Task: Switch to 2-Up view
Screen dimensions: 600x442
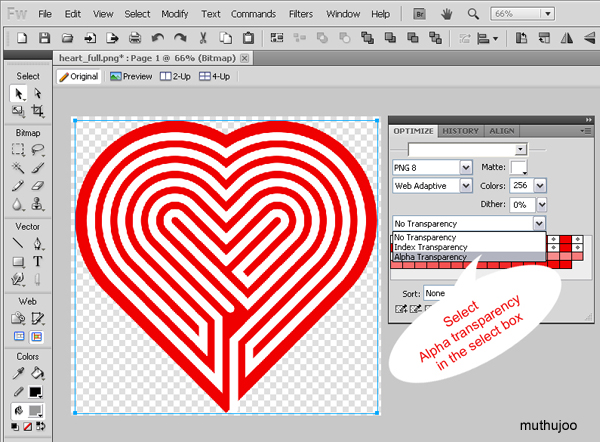Action: click(175, 77)
